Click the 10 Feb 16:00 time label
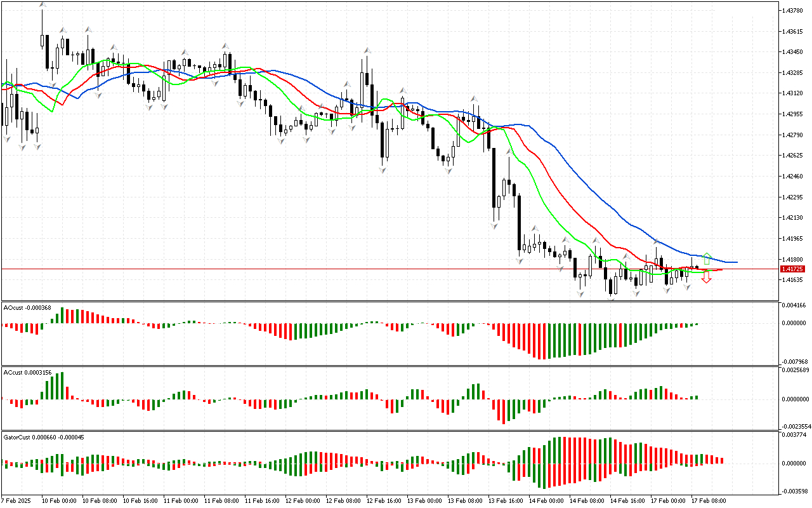The width and height of the screenshot is (812, 508). pos(140,500)
